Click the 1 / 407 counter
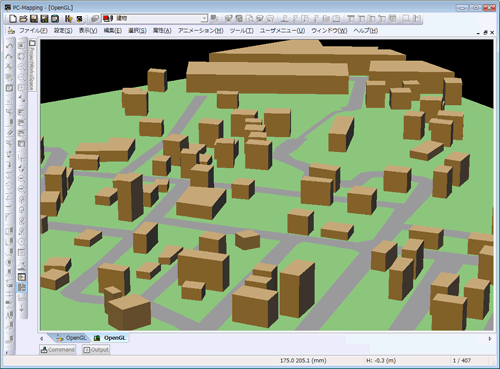The height and width of the screenshot is (369, 500). 462,361
